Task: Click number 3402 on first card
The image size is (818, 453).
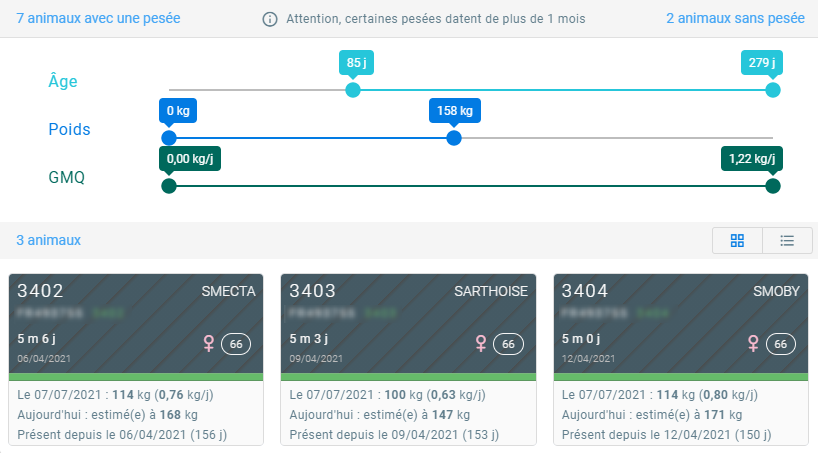Action: coord(40,291)
